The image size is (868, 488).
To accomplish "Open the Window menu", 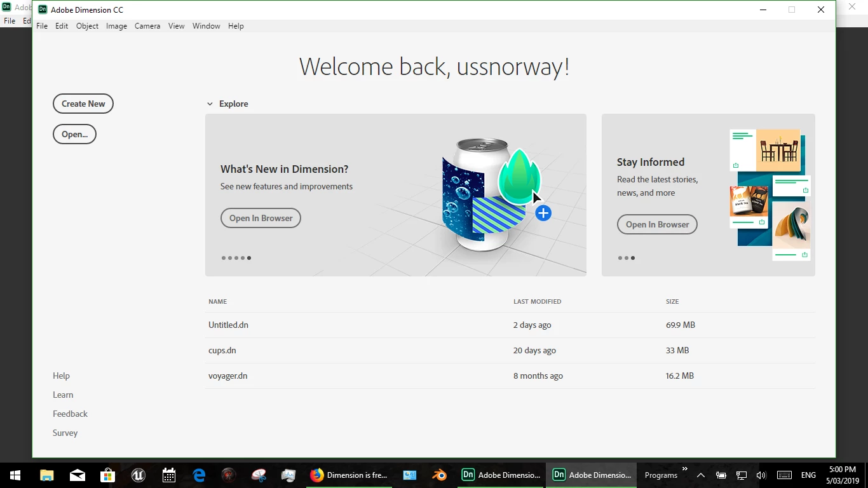I will [207, 26].
